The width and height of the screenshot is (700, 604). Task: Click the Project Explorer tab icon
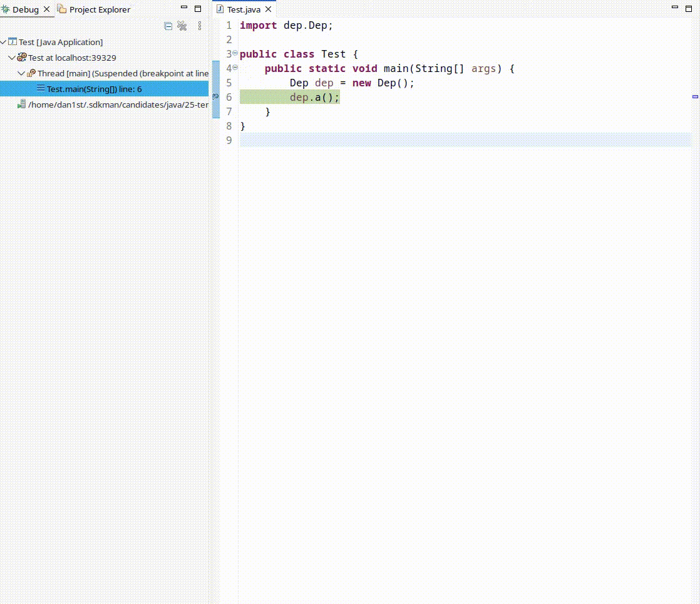pos(61,9)
